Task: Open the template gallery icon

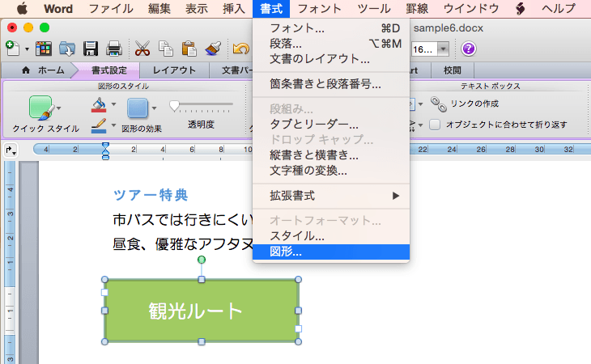Action: pyautogui.click(x=44, y=49)
